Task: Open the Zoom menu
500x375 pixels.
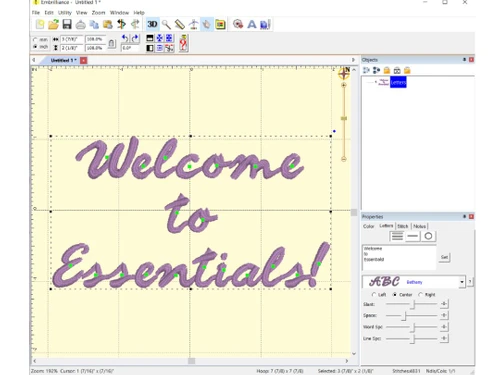Action: click(98, 13)
